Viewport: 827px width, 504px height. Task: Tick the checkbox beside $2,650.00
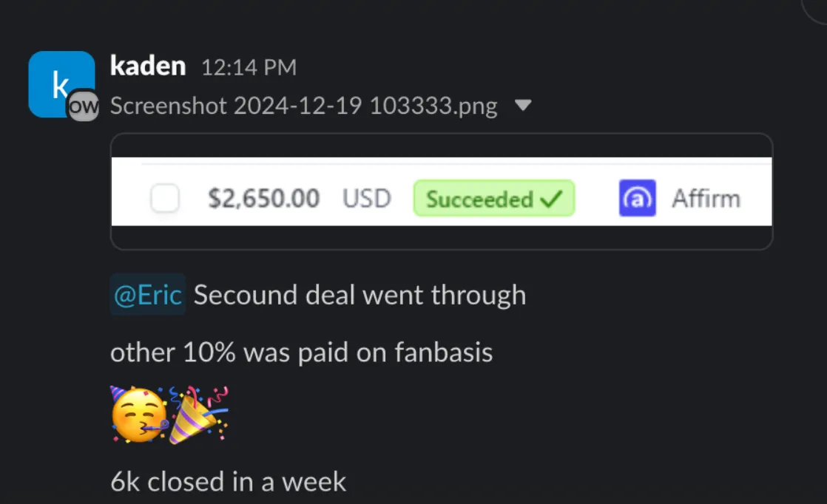165,198
